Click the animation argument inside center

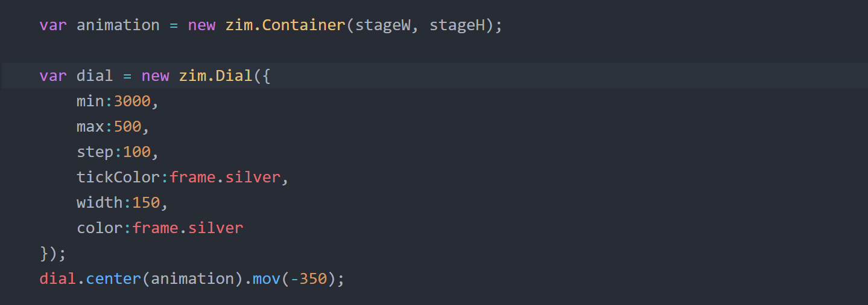pyautogui.click(x=192, y=279)
